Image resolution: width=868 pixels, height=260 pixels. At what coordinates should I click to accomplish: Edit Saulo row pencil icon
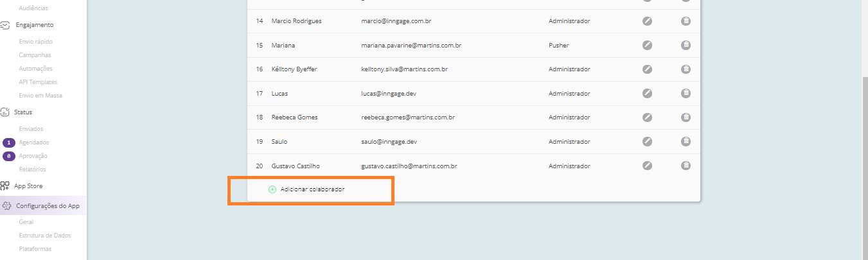648,141
